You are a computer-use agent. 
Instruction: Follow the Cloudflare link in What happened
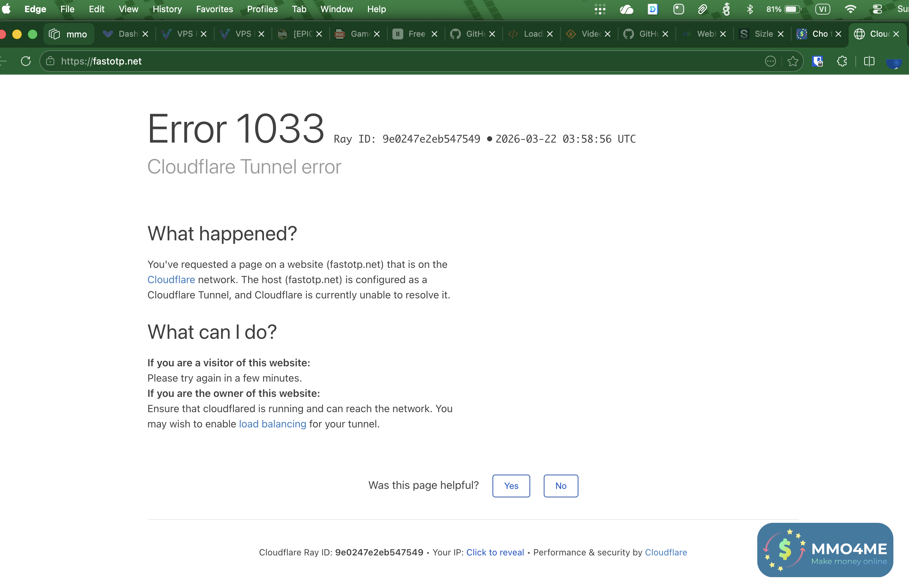[x=171, y=279]
